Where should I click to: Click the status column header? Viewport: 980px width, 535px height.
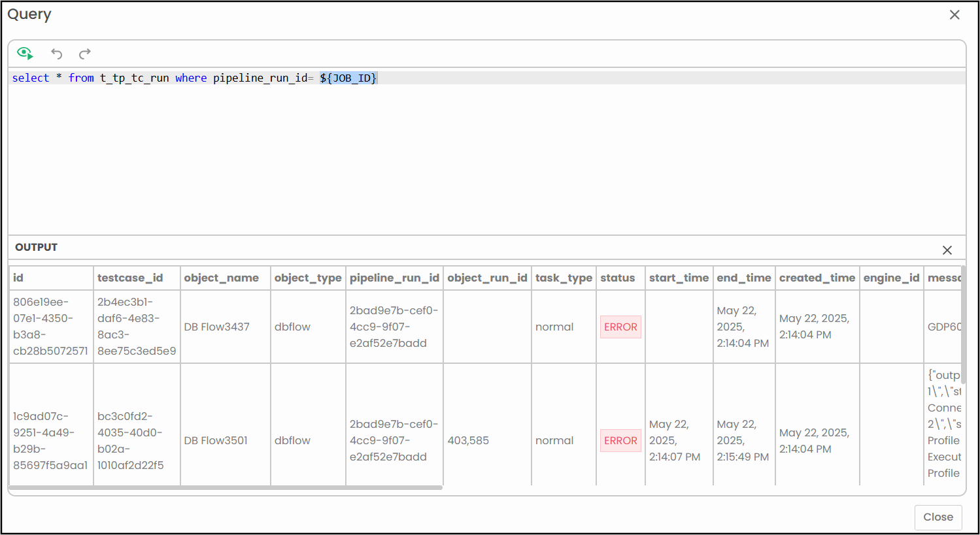coord(617,278)
